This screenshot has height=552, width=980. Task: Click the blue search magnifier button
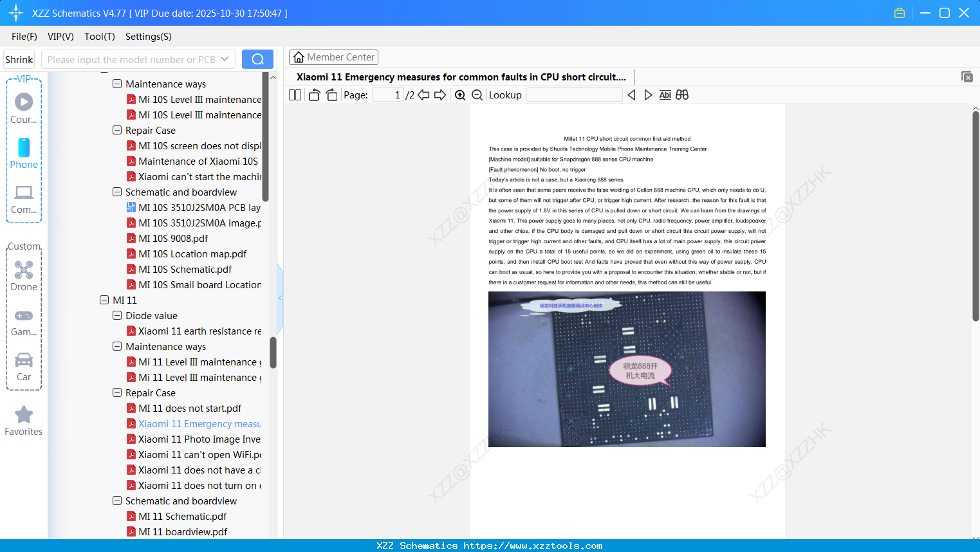pos(257,59)
